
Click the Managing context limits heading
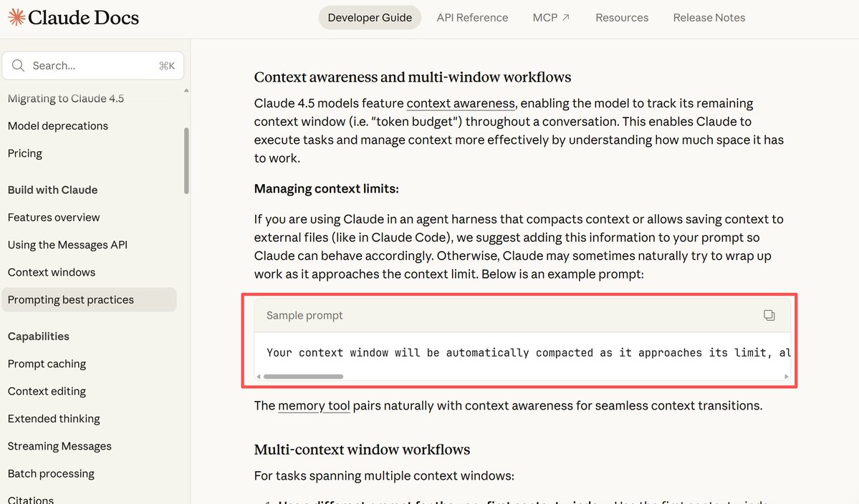[x=327, y=189]
